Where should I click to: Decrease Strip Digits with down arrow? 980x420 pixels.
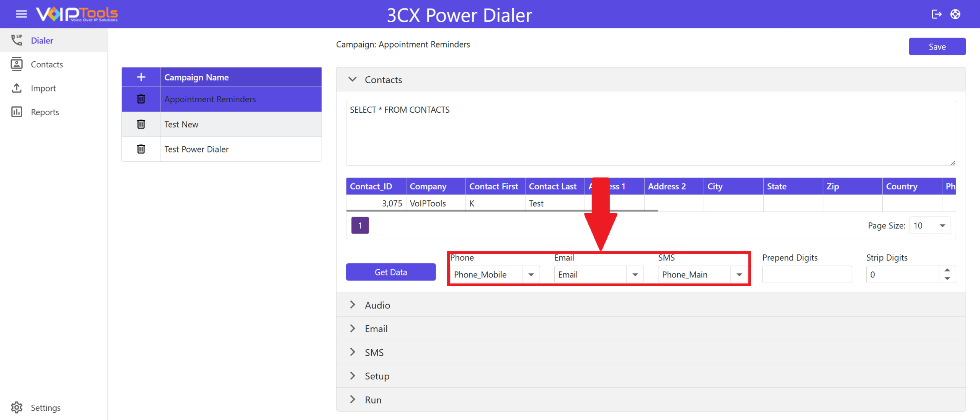[x=947, y=279]
